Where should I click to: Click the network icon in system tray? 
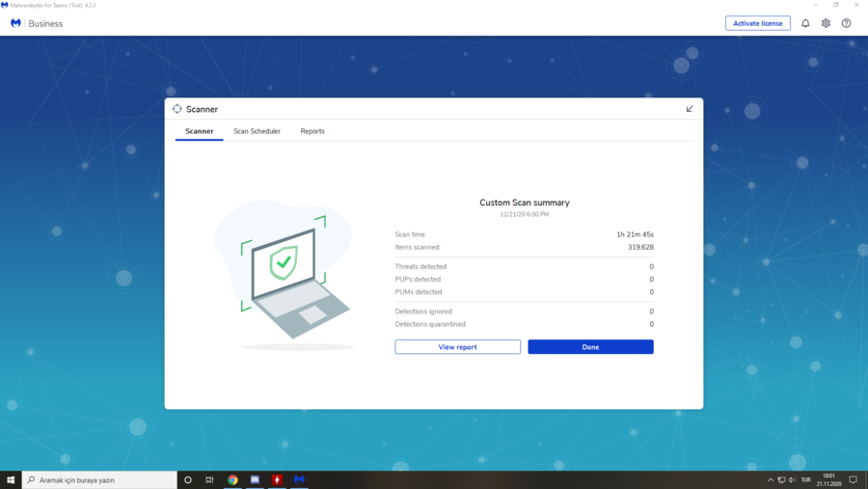781,480
